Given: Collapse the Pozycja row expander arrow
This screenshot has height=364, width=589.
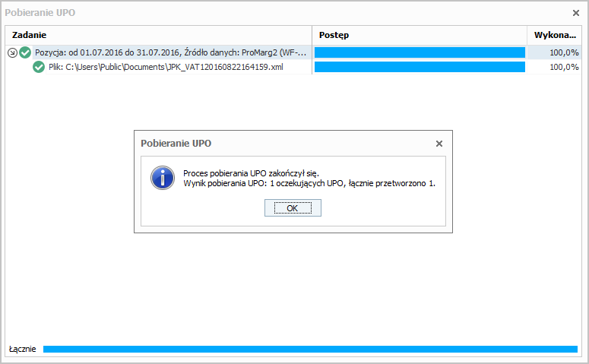Looking at the screenshot, I should point(12,52).
